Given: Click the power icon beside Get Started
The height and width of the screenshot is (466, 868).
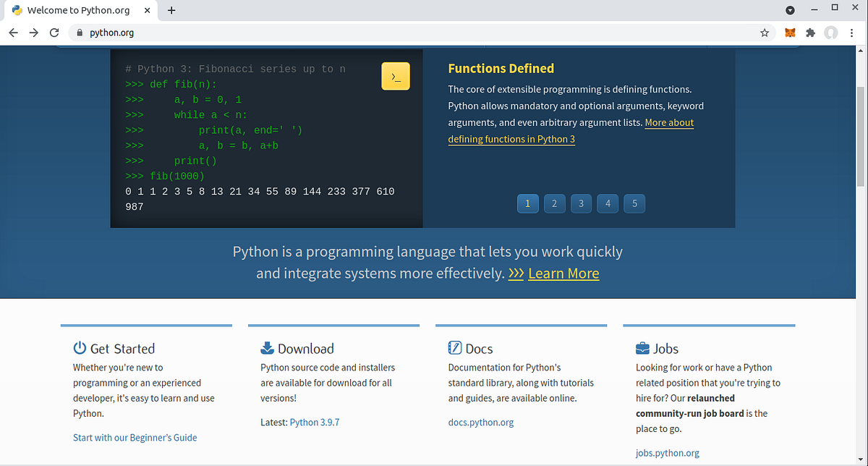Looking at the screenshot, I should (80, 348).
